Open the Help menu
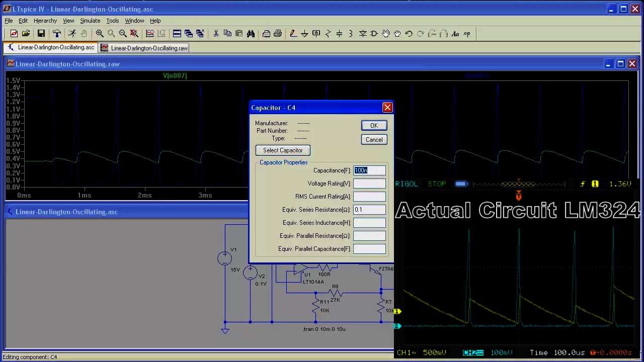Screen dimensions: 644x362 [155, 21]
